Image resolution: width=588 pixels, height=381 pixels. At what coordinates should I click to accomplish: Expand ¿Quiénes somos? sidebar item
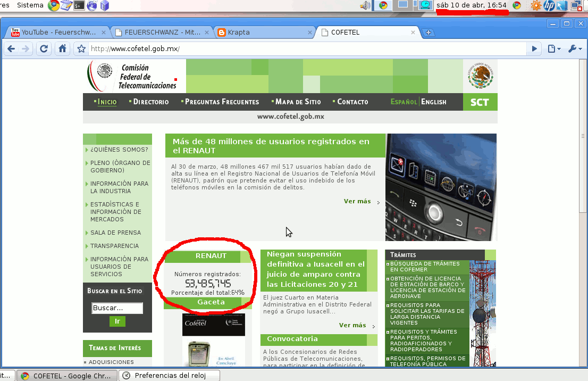(x=119, y=150)
